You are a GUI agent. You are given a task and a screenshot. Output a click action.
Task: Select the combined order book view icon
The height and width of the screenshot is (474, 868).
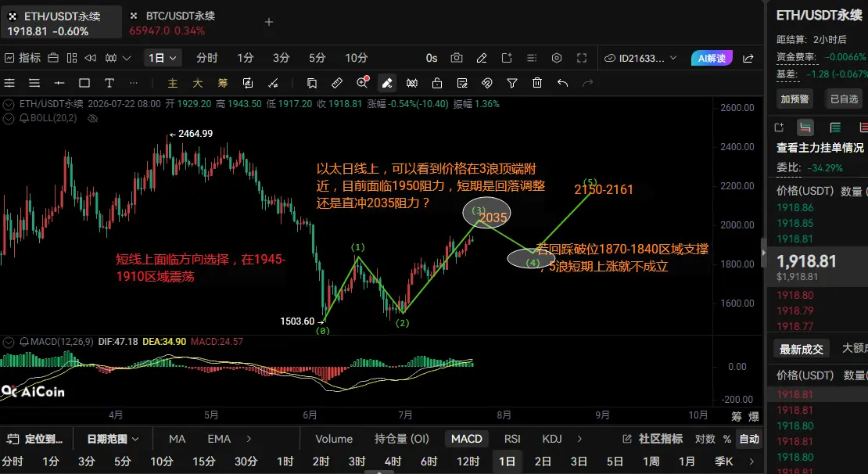point(805,128)
